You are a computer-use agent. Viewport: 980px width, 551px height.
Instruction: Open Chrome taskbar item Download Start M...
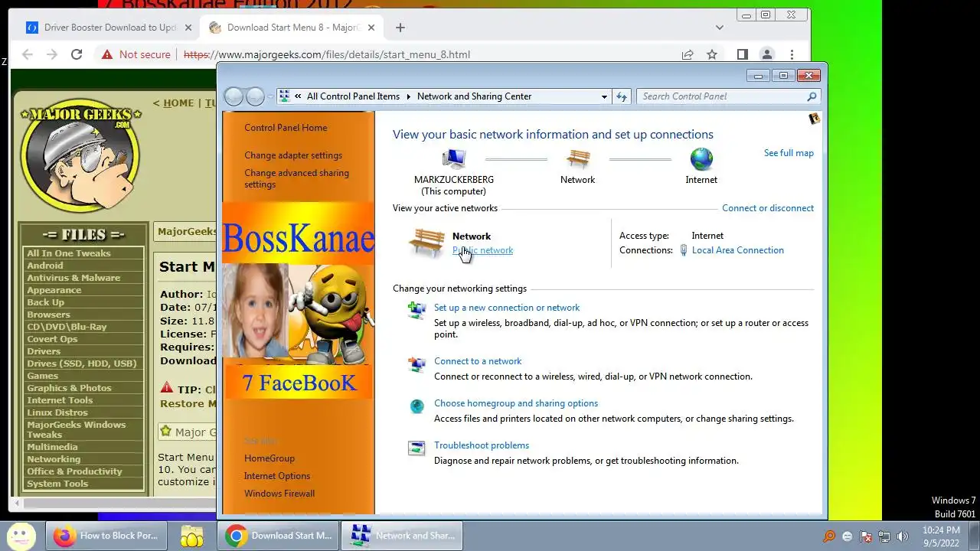point(279,536)
